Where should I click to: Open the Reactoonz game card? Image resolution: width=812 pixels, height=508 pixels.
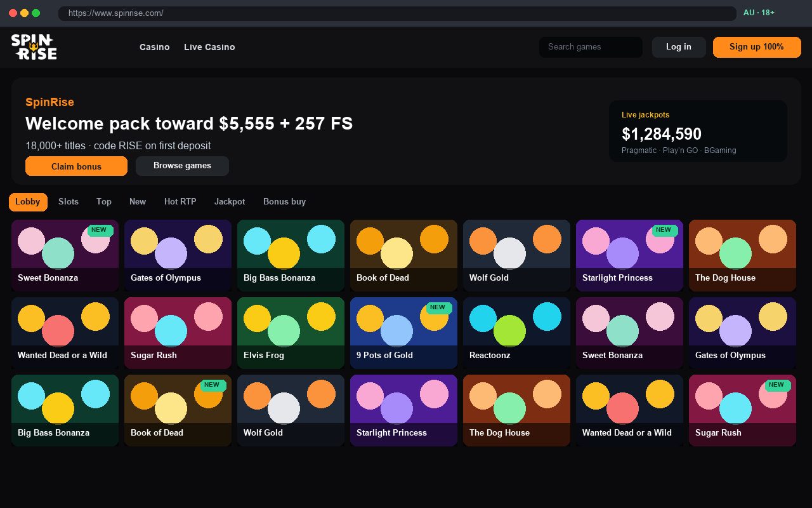coord(516,333)
